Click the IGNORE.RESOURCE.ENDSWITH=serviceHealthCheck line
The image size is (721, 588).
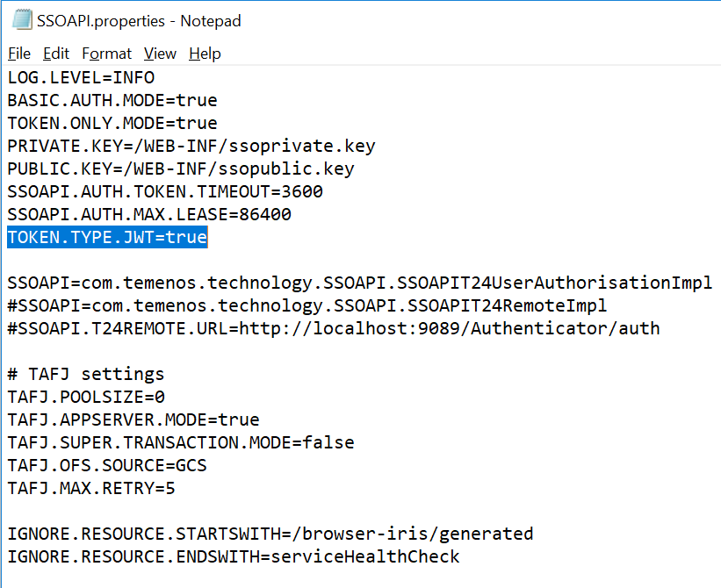[x=233, y=556]
